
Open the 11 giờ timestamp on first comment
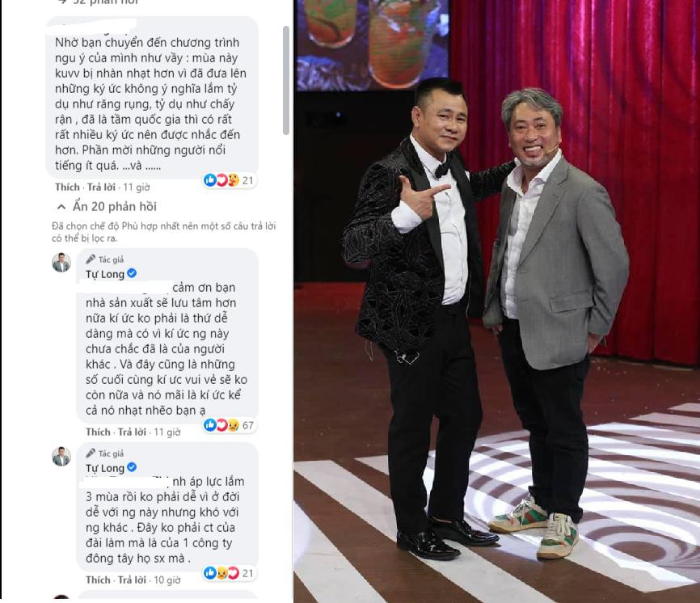[136, 188]
